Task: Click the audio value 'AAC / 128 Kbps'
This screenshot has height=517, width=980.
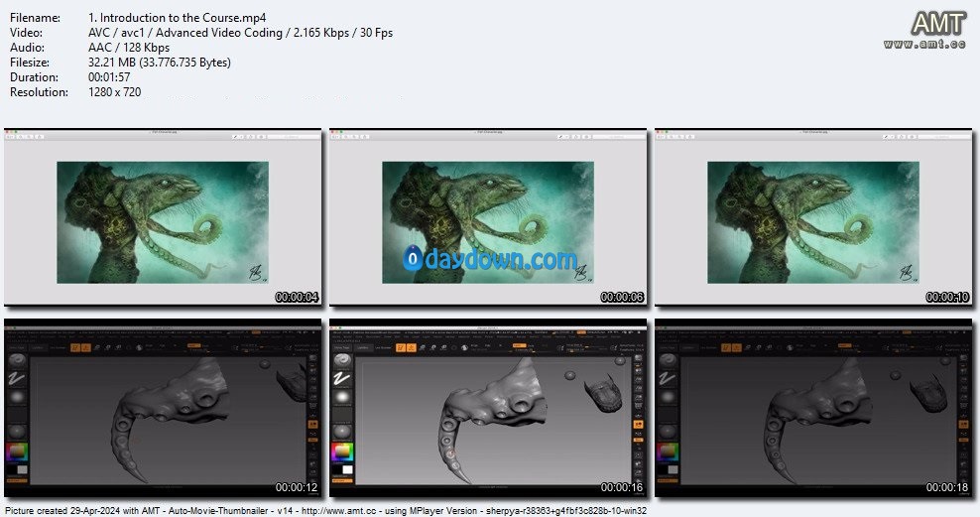Action: pos(129,48)
